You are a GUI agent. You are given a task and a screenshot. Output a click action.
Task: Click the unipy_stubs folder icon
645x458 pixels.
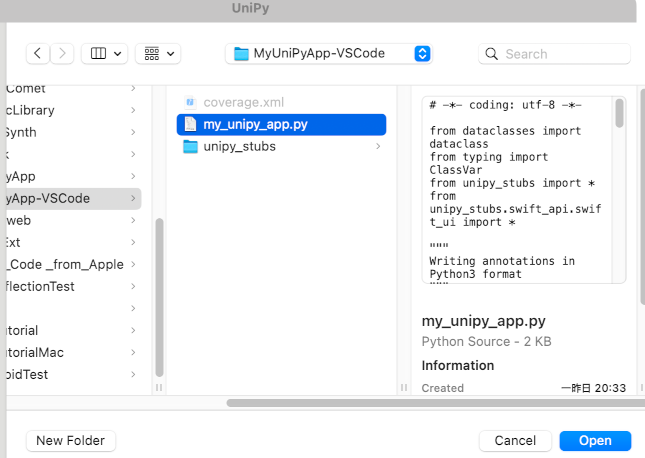(190, 146)
